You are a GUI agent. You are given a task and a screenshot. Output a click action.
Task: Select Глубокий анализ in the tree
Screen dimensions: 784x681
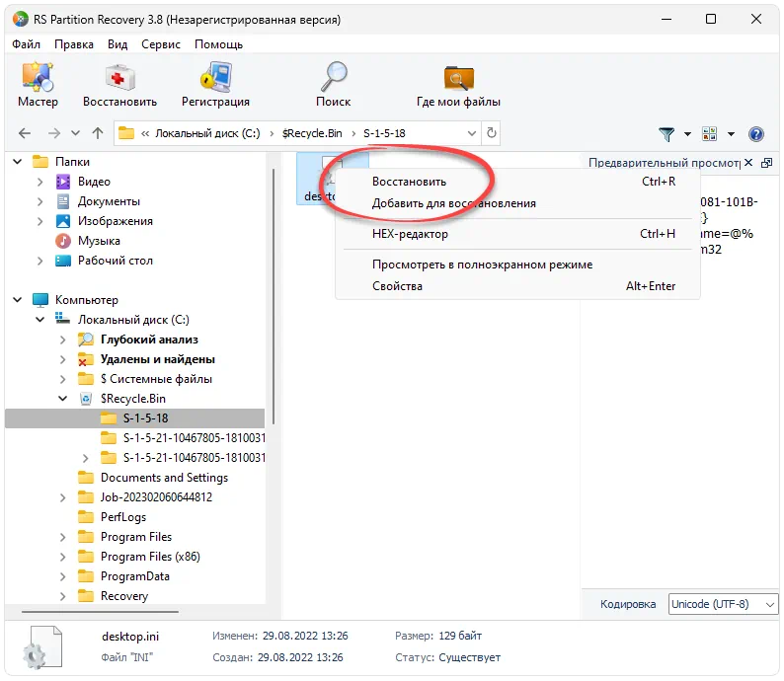[x=149, y=340]
